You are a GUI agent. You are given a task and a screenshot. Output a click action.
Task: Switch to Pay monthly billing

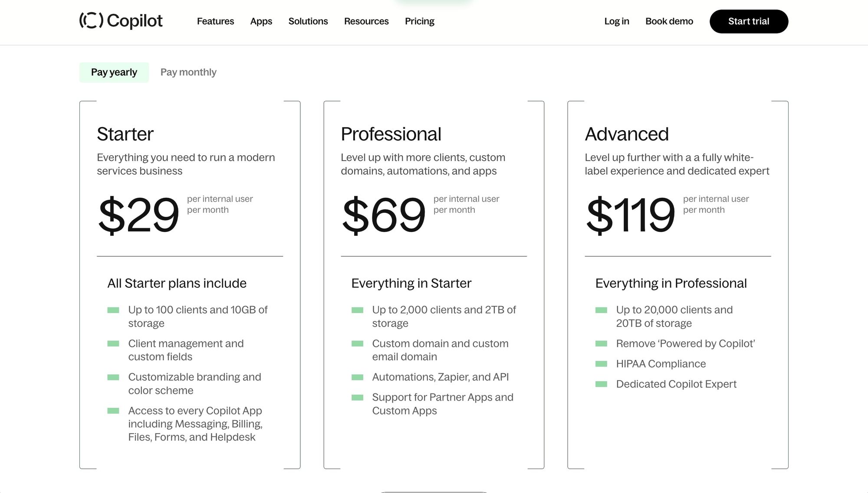[x=188, y=72]
